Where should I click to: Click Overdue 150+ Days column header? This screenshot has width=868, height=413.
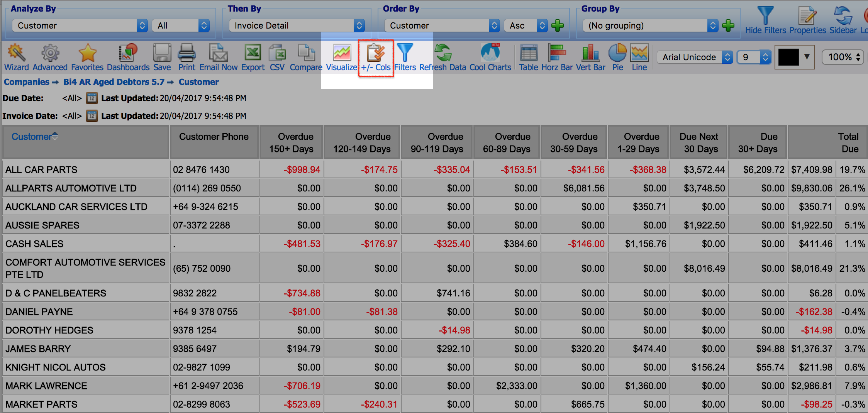pyautogui.click(x=291, y=142)
